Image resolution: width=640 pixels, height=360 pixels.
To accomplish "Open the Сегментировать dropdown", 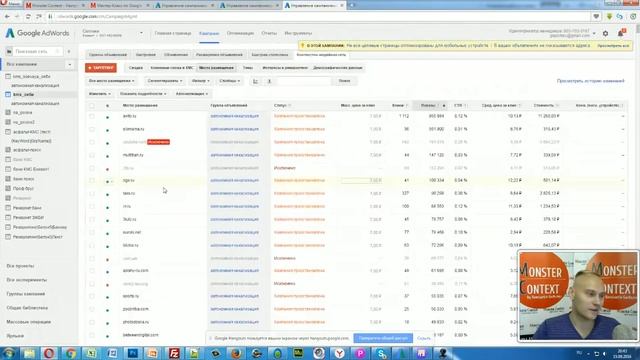I will 164,81.
